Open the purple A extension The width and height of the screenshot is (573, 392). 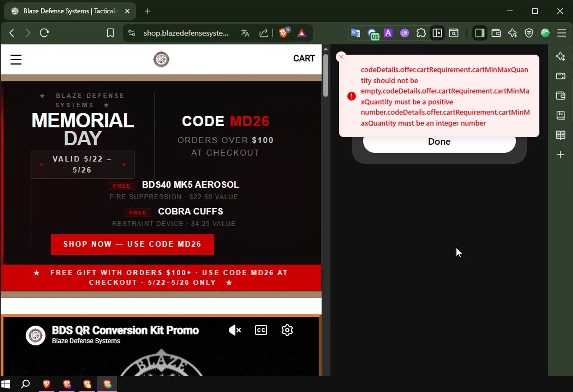click(388, 33)
